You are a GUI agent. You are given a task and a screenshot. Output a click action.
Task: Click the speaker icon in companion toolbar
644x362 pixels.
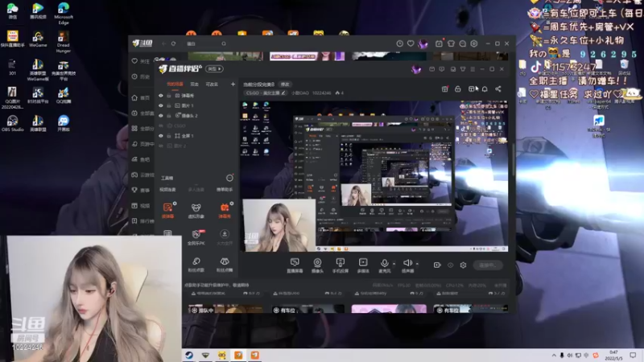407,263
